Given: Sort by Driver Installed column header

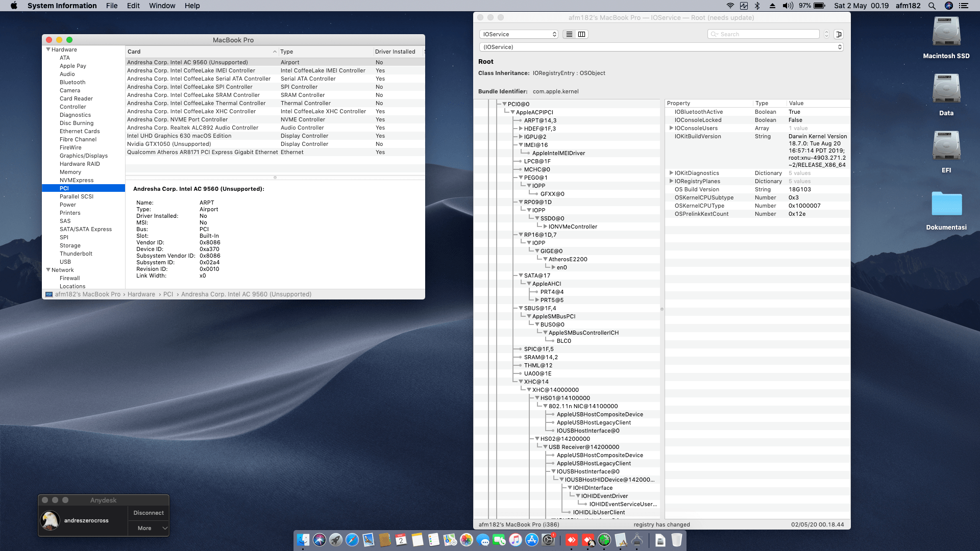Looking at the screenshot, I should point(398,52).
